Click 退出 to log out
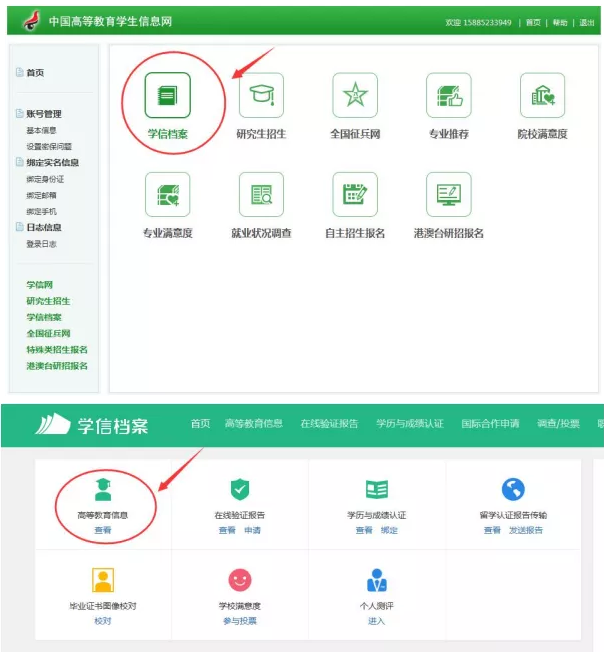 point(586,23)
